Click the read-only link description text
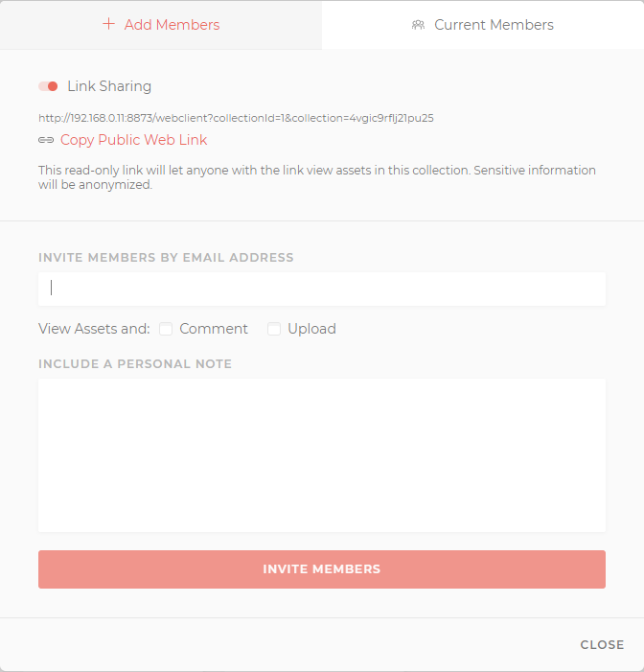 (317, 177)
